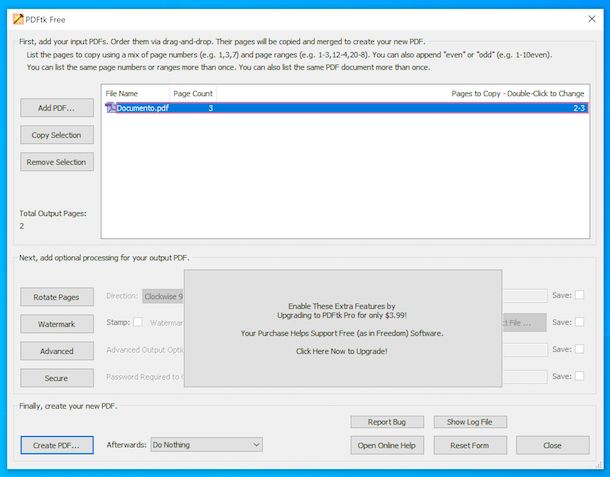610x477 pixels.
Task: Click the PDFtk Free app icon in title bar
Action: coord(18,19)
